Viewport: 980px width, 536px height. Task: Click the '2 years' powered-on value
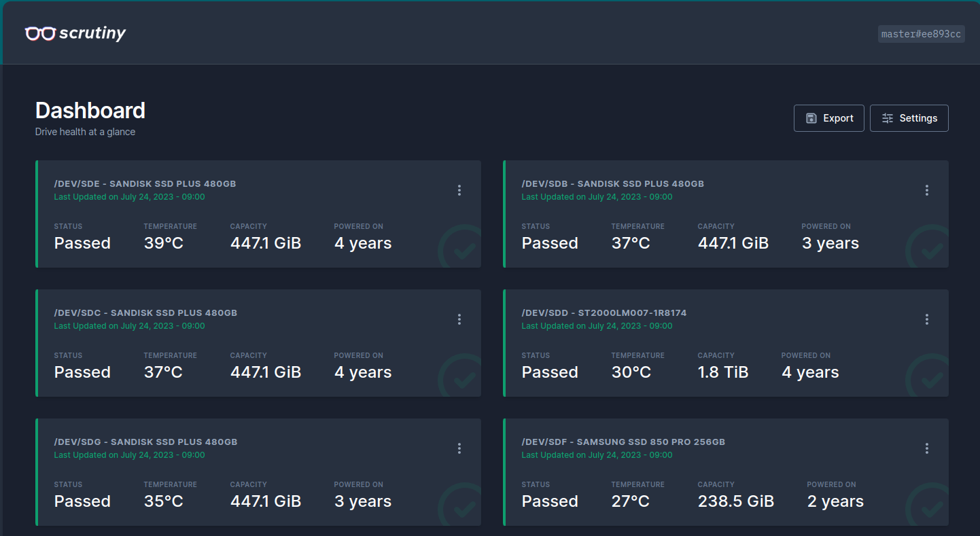click(835, 501)
